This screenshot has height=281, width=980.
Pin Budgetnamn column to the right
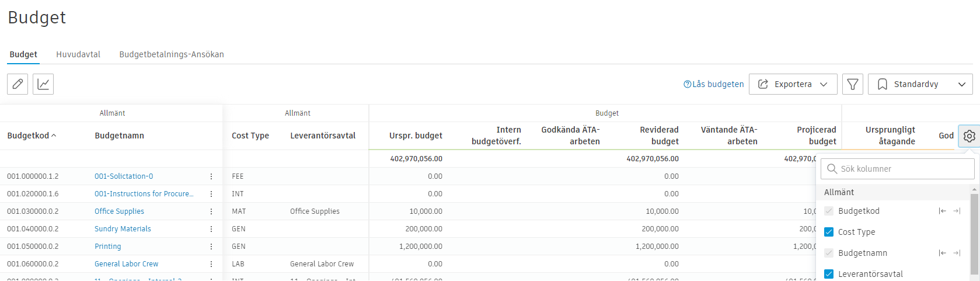[957, 253]
